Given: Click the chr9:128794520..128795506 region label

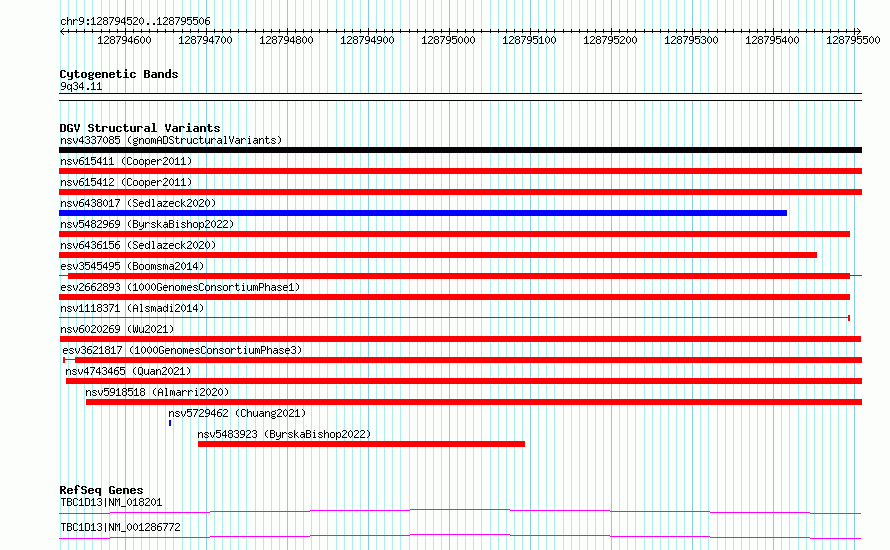Looking at the screenshot, I should pos(135,21).
